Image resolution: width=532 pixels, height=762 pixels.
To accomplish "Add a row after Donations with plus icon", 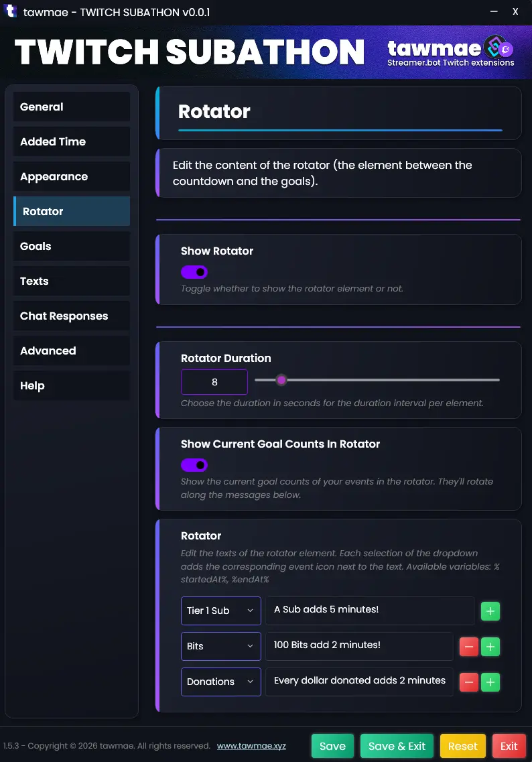I will (x=490, y=682).
